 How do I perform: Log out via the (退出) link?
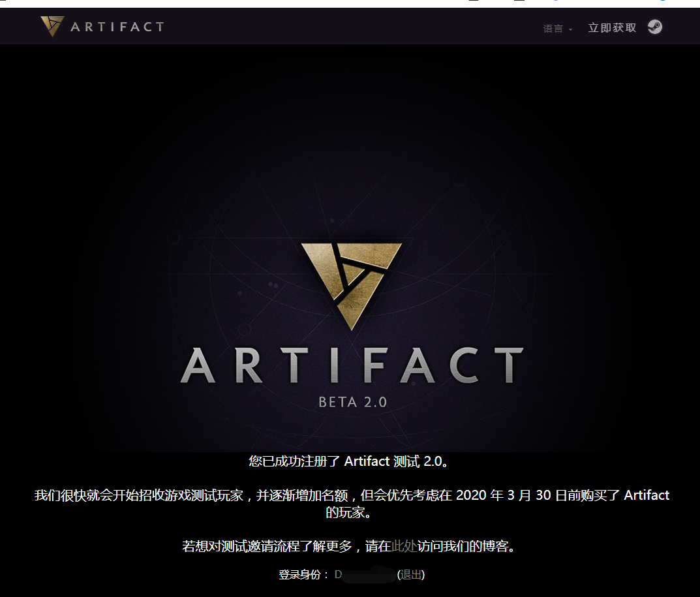point(411,575)
